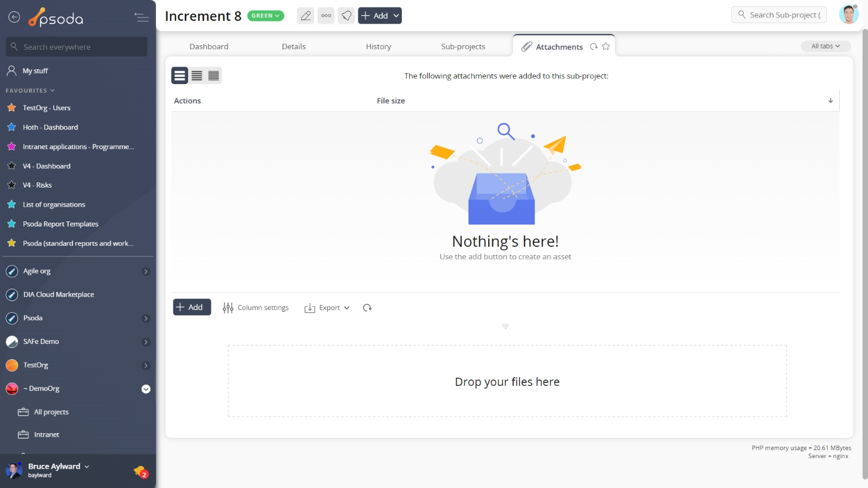Click the File size column header
This screenshot has height=488, width=868.
pos(391,101)
